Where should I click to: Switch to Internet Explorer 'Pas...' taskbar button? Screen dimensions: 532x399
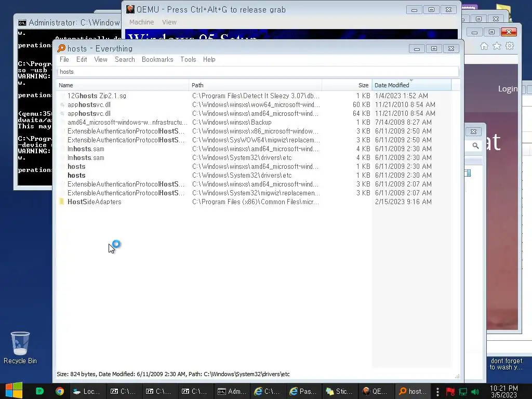[x=303, y=391]
